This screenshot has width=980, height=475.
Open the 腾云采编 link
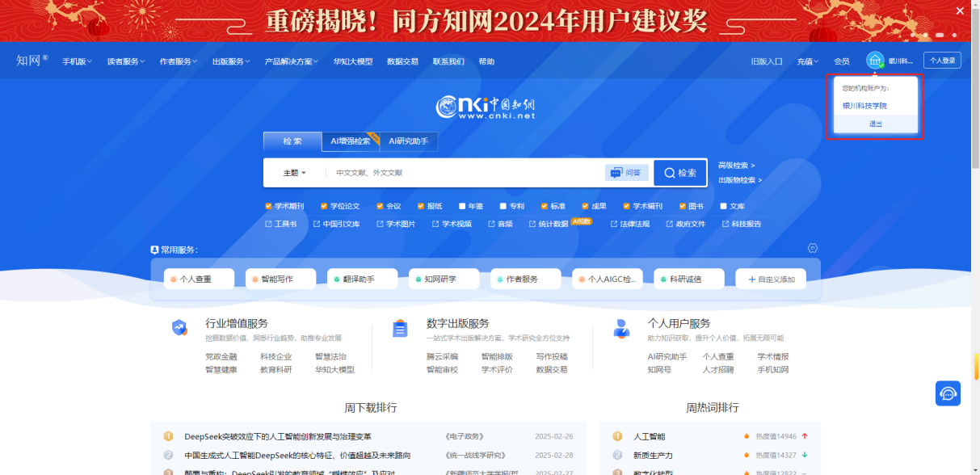[442, 356]
